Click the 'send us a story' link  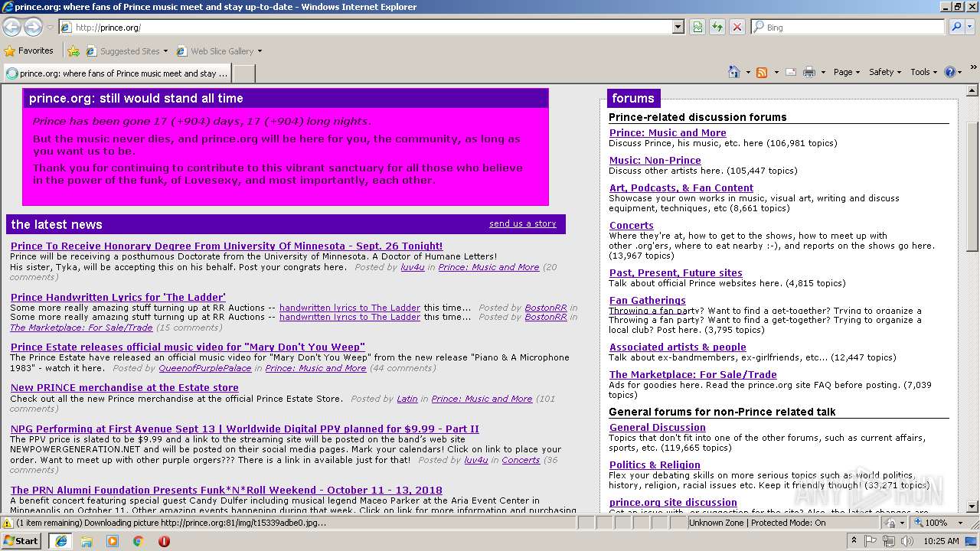523,223
